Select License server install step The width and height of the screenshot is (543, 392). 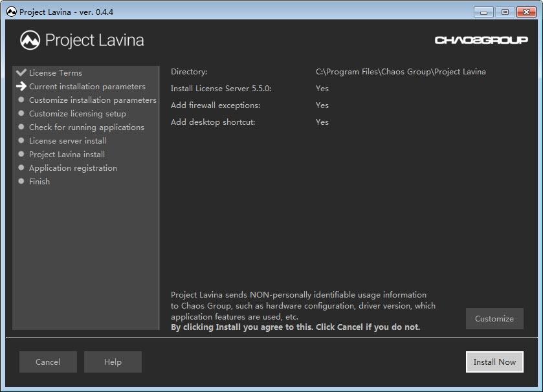tap(67, 141)
